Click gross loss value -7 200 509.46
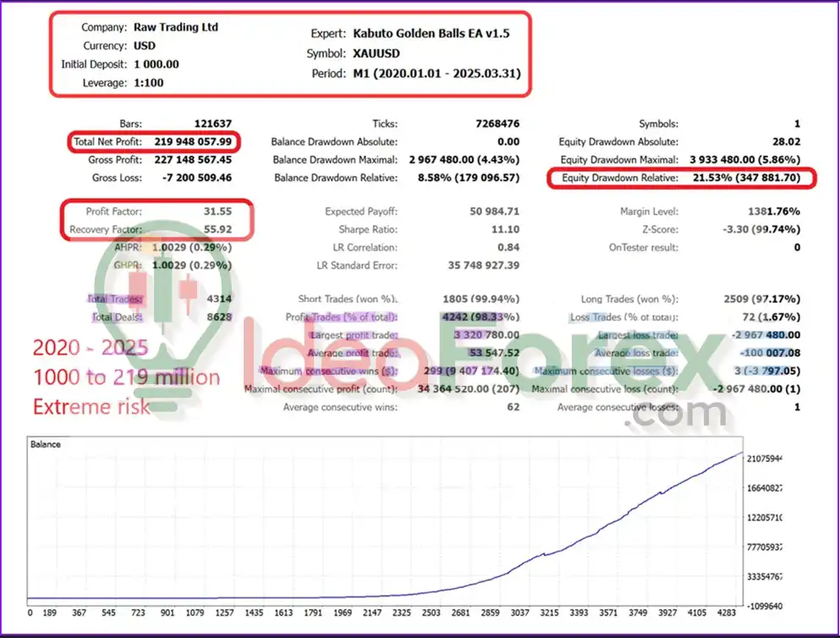Screen dimensions: 840x638 point(197,178)
